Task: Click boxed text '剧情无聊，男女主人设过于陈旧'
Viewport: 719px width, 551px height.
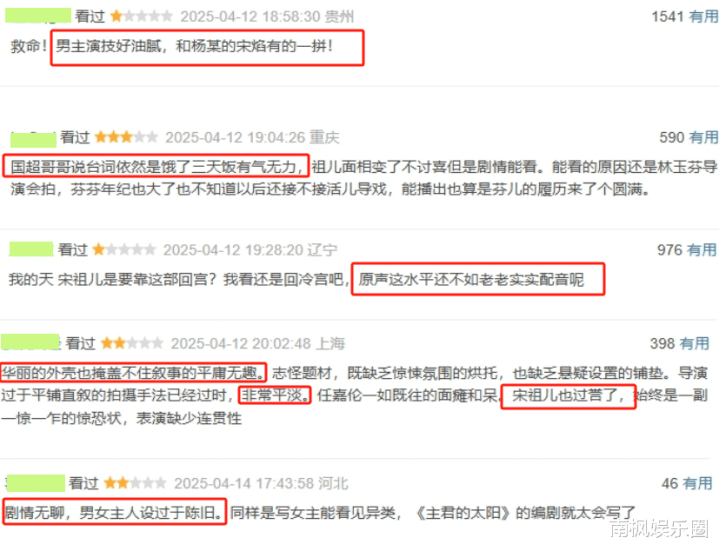Action: [x=115, y=512]
